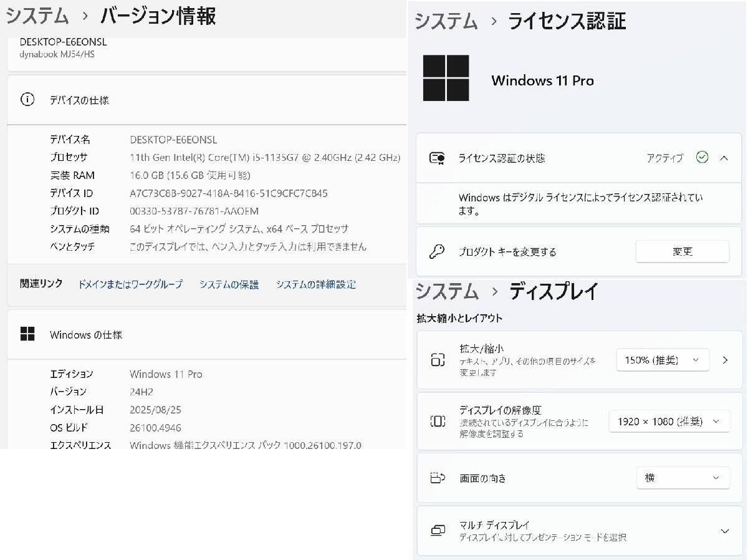
Task: Click the license certificate icon beside ライセンス認証の状態
Action: pos(437,158)
